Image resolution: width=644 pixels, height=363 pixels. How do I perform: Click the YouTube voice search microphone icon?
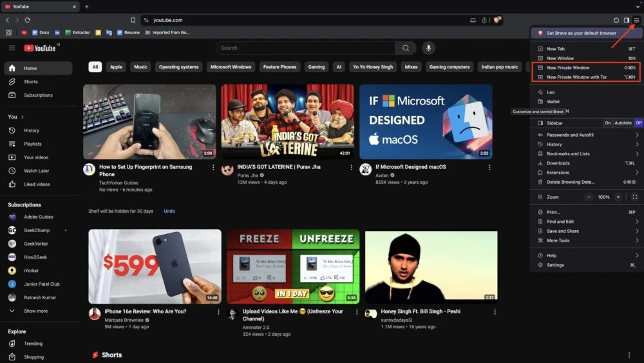pos(428,48)
